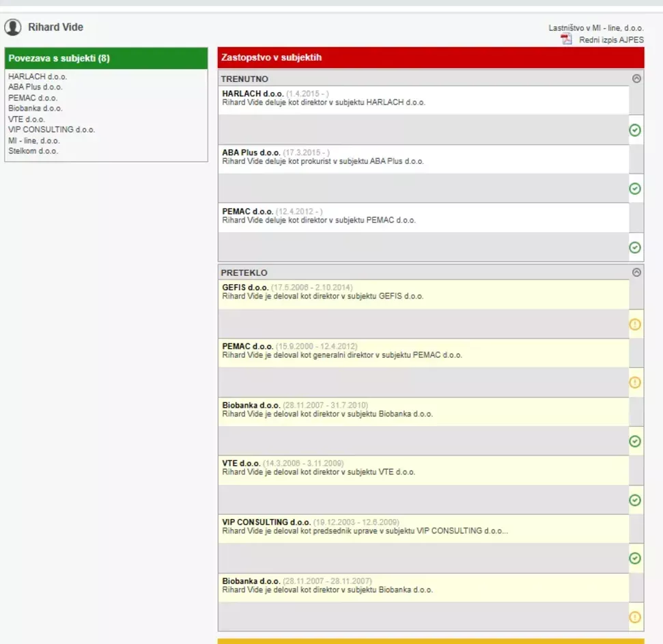
Task: Click green check icon under ABA Plus d.o.o.
Action: coord(635,189)
